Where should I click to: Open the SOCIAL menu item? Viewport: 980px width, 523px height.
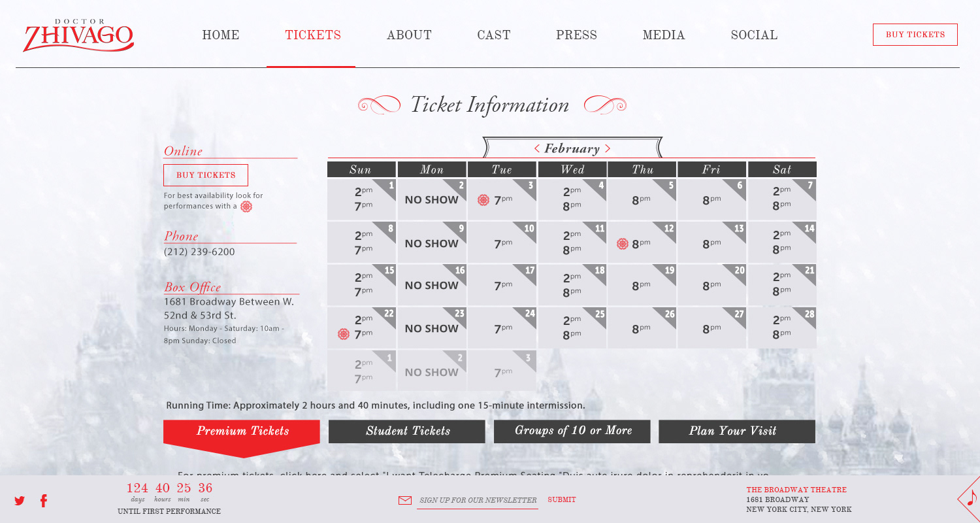(754, 35)
